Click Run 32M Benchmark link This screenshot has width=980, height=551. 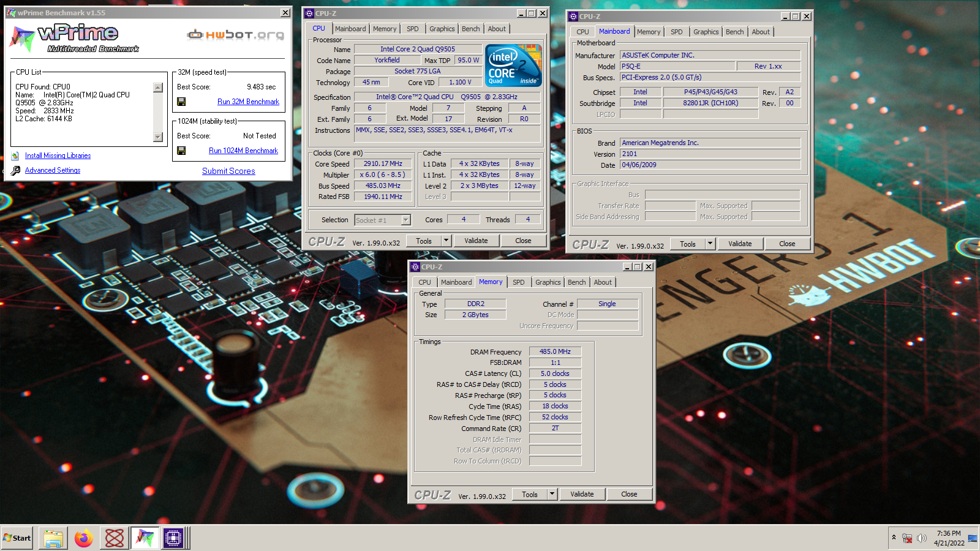[248, 102]
